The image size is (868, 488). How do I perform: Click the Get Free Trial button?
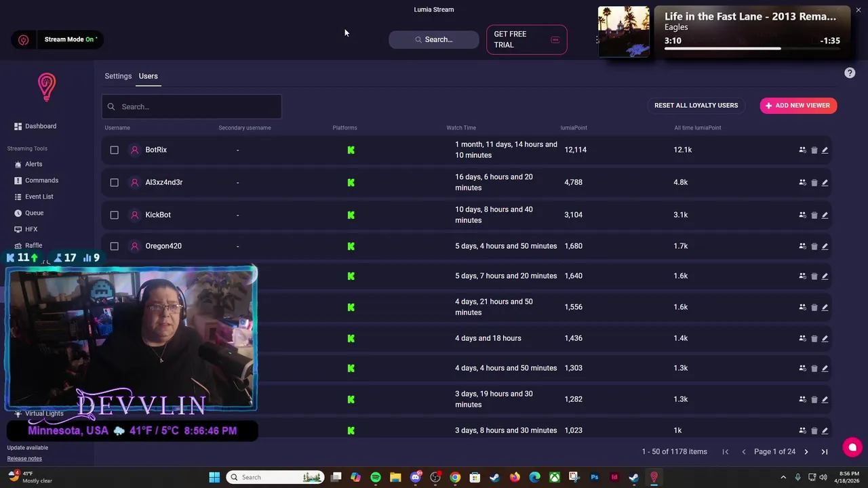pyautogui.click(x=526, y=39)
